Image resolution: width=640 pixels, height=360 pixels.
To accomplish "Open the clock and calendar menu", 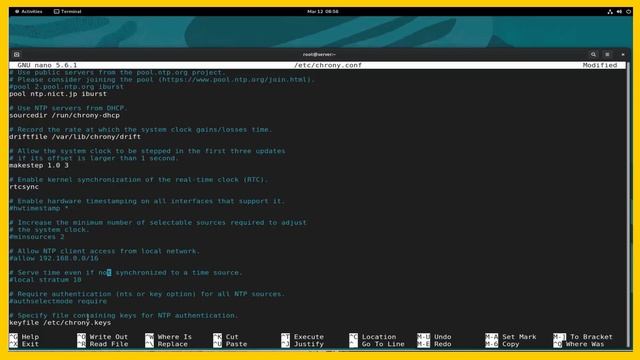I will pos(322,11).
